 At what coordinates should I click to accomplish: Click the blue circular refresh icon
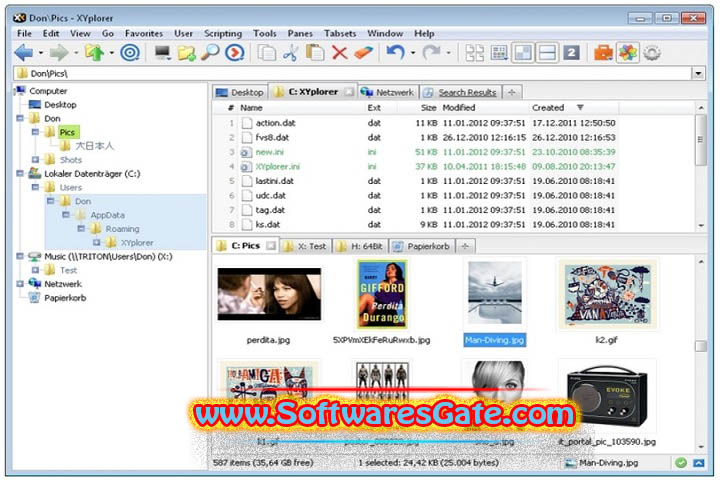[x=235, y=53]
